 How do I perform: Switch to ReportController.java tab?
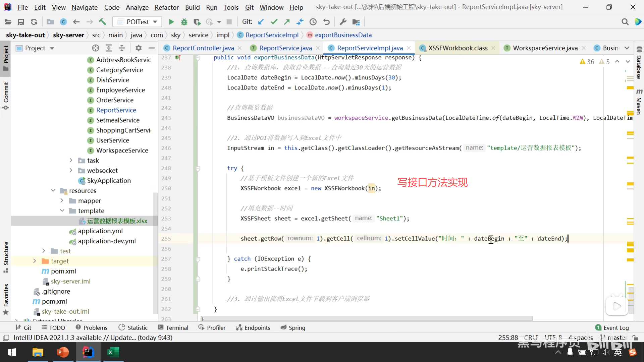[203, 48]
